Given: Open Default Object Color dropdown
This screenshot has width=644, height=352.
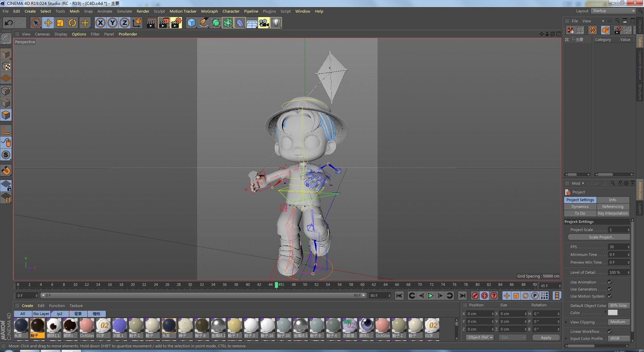Looking at the screenshot, I should pyautogui.click(x=619, y=305).
